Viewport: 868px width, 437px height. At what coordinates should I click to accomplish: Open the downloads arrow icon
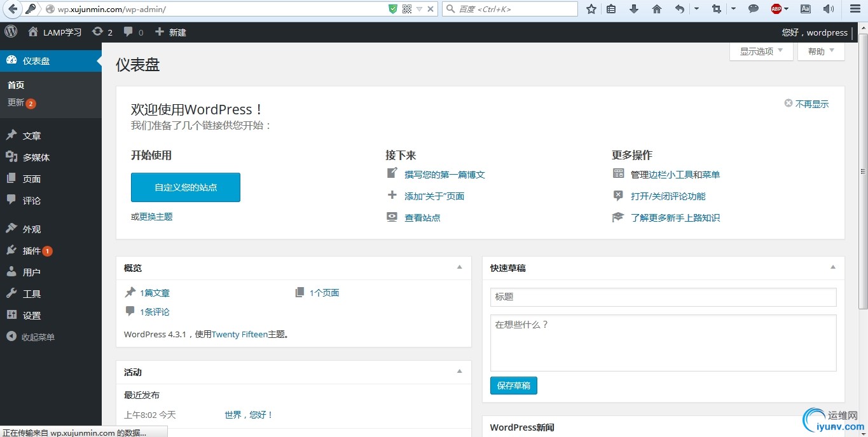(x=633, y=9)
